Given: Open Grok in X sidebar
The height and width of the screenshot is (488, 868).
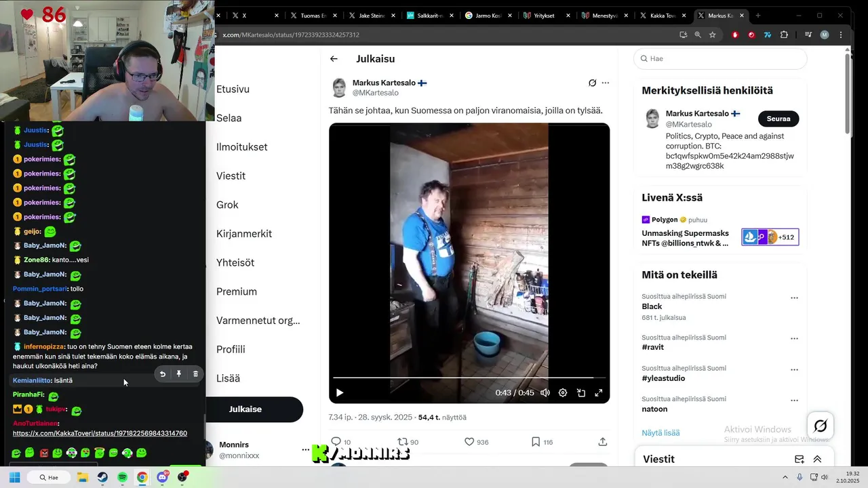Looking at the screenshot, I should 227,205.
